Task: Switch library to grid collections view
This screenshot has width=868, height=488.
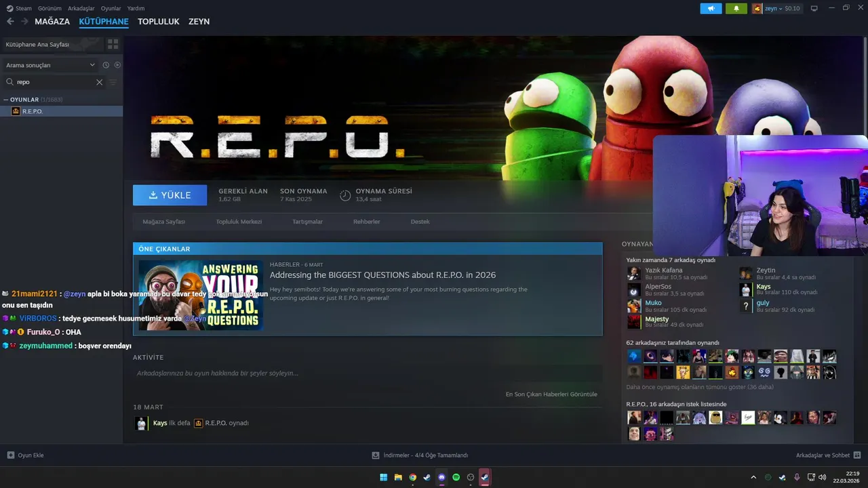Action: coord(113,44)
